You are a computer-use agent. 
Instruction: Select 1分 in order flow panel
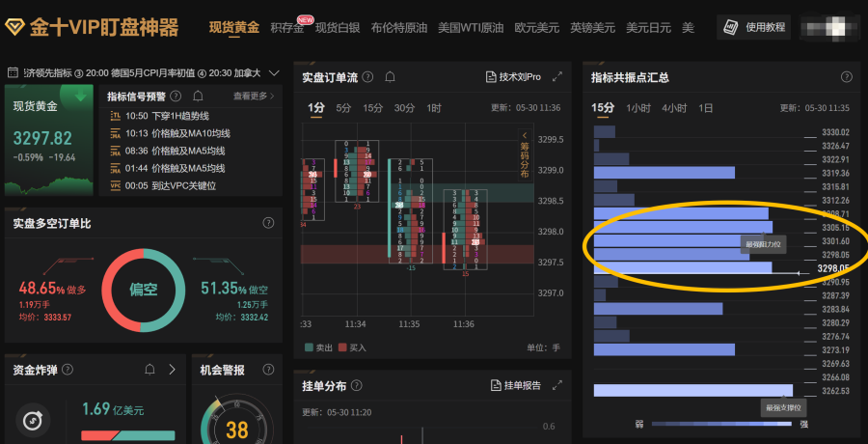pos(316,108)
